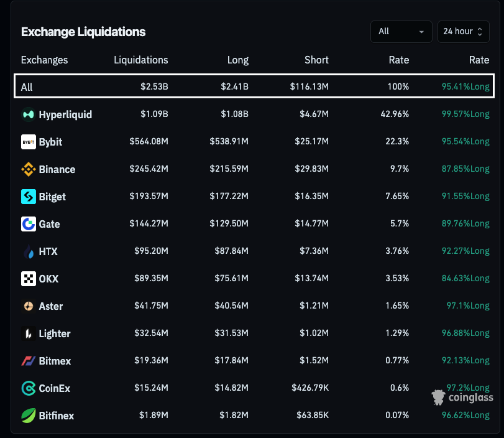Sort by Liquidations column header
This screenshot has height=438, width=504.
pos(141,60)
